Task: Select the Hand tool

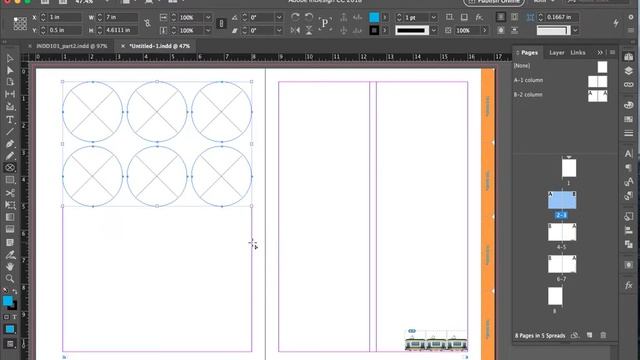Action: pyautogui.click(x=10, y=267)
